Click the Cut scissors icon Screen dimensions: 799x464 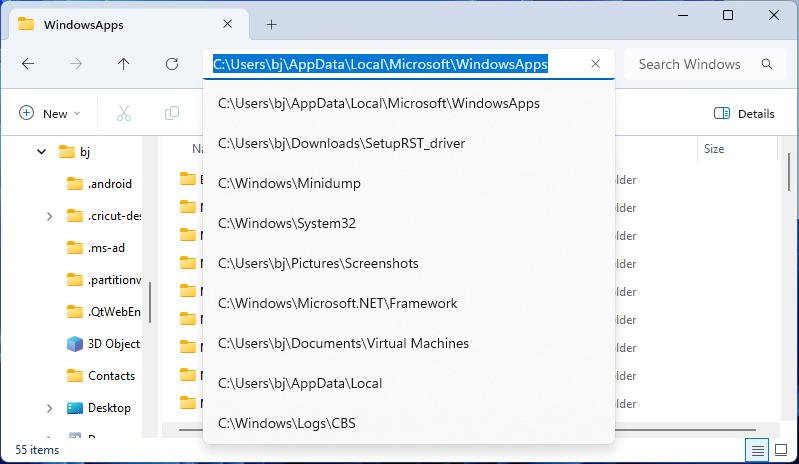124,113
